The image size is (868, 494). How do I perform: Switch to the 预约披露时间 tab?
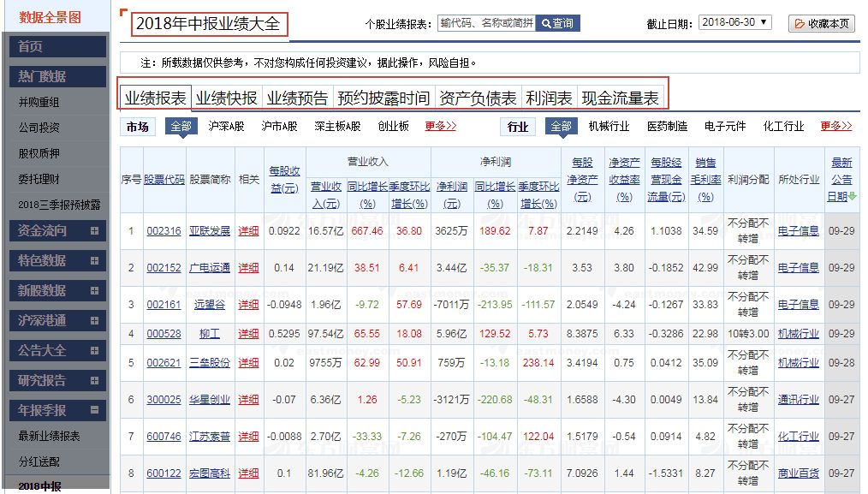[383, 98]
